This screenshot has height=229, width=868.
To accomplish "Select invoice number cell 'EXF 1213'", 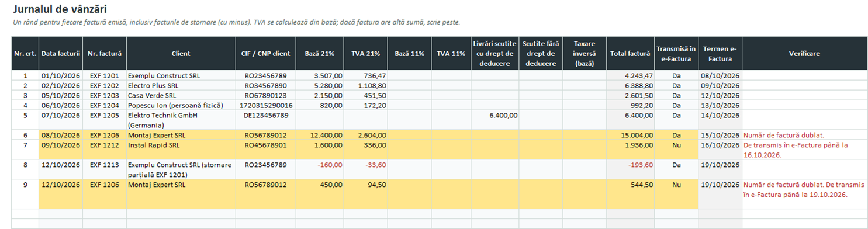I will tap(105, 169).
